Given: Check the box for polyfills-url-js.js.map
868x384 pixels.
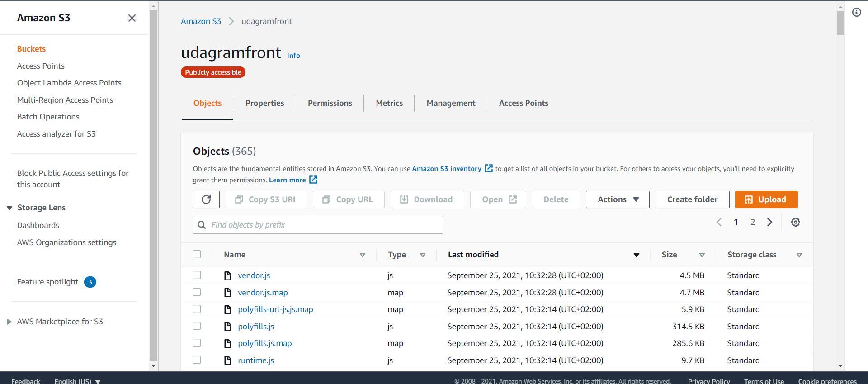Looking at the screenshot, I should click(197, 309).
